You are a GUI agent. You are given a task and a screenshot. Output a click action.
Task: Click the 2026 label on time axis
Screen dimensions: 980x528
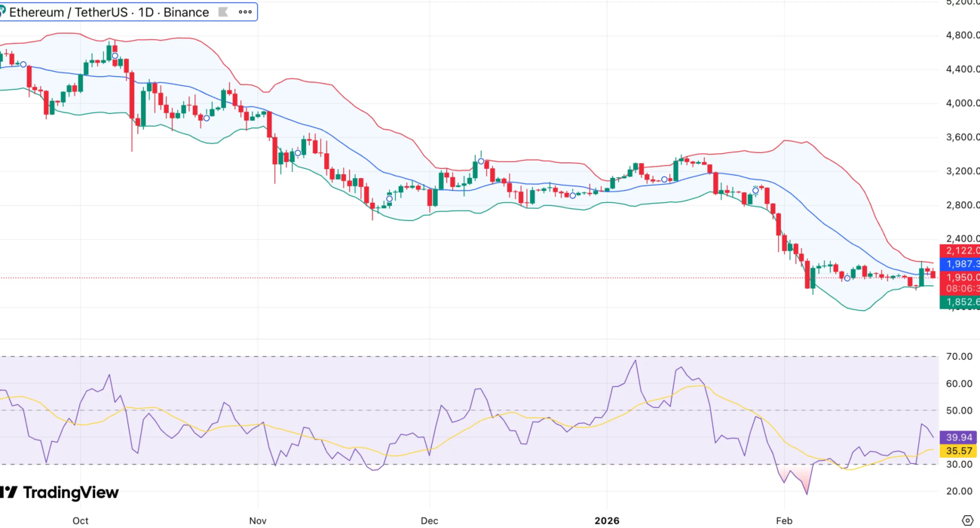(x=607, y=520)
